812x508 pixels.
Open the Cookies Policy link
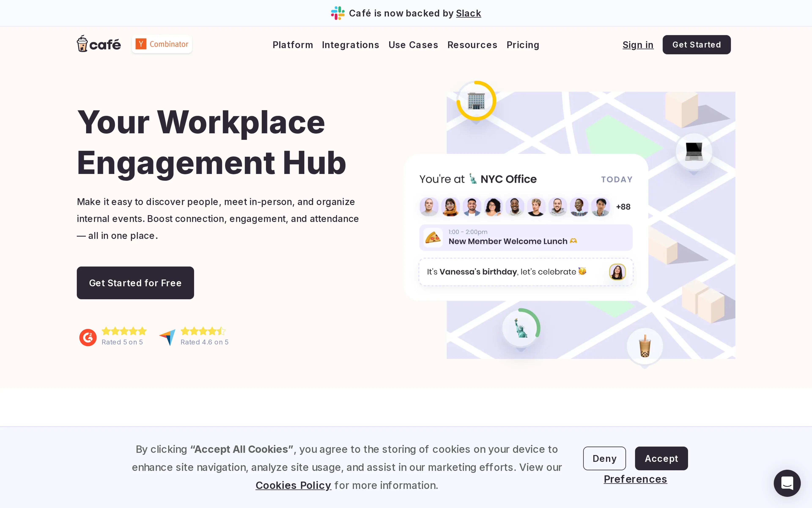[x=293, y=485]
